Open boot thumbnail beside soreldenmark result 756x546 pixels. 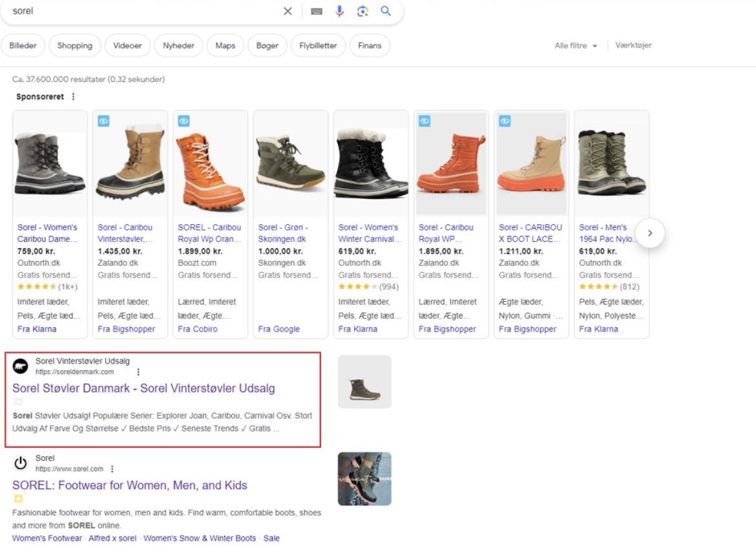click(x=364, y=382)
